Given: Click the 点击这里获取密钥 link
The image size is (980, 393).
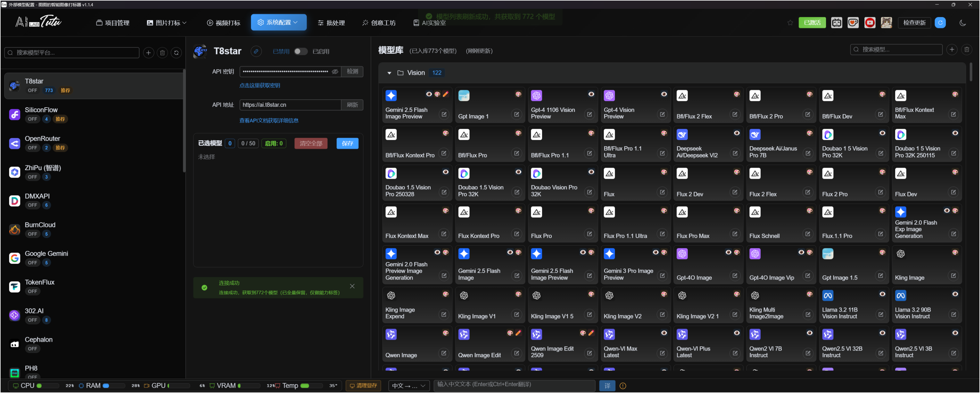Looking at the screenshot, I should (x=259, y=86).
